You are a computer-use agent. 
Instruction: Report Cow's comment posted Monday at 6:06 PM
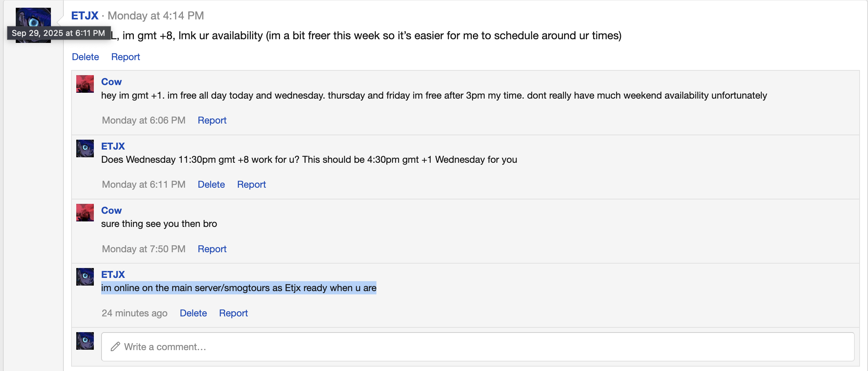tap(212, 120)
